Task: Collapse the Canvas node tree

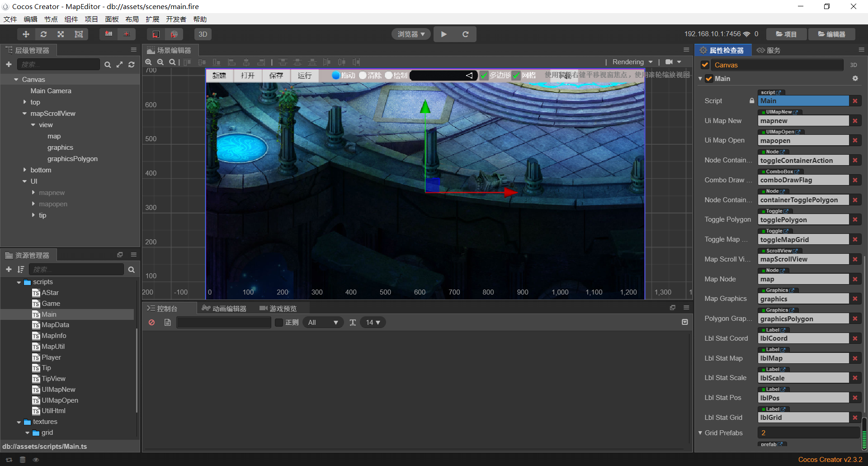Action: pyautogui.click(x=16, y=80)
